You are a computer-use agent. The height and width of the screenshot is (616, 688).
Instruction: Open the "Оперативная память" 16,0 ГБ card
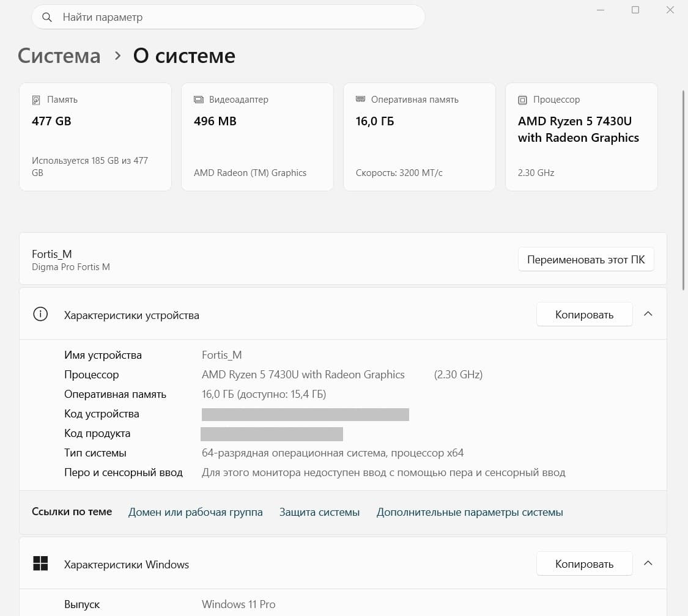tap(420, 137)
